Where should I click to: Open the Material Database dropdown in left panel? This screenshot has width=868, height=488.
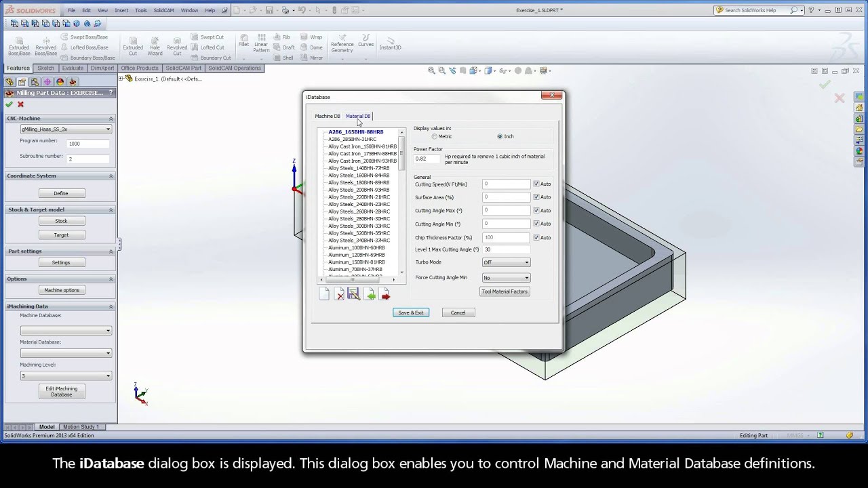(66, 353)
